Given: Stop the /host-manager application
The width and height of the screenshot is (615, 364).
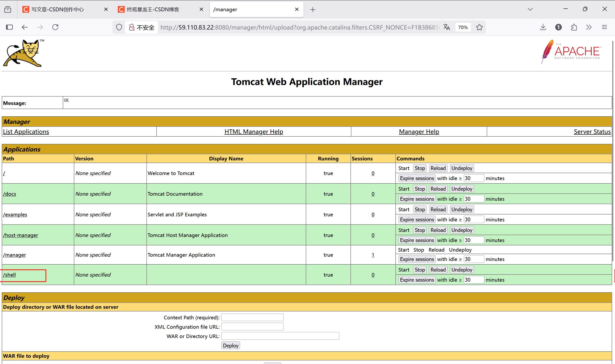Looking at the screenshot, I should [x=420, y=230].
